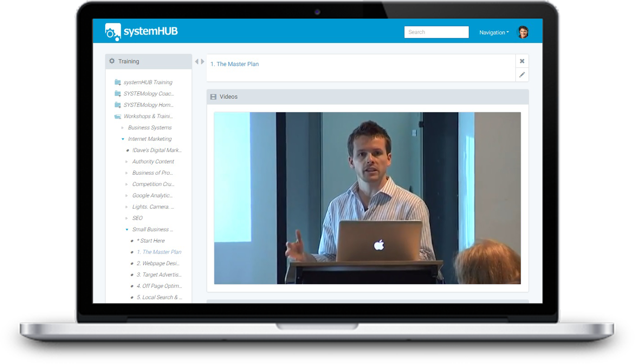635x364 pixels.
Task: Open the * Start Here item
Action: pyautogui.click(x=151, y=241)
